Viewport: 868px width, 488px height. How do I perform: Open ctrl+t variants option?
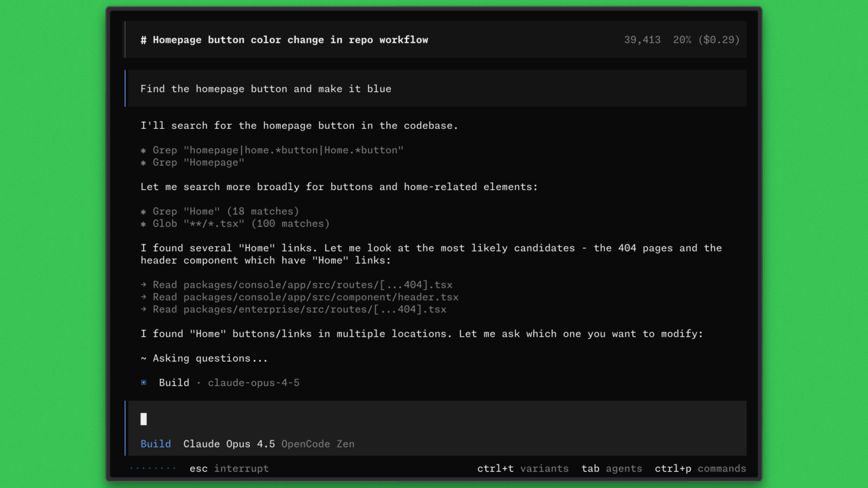[x=523, y=469]
